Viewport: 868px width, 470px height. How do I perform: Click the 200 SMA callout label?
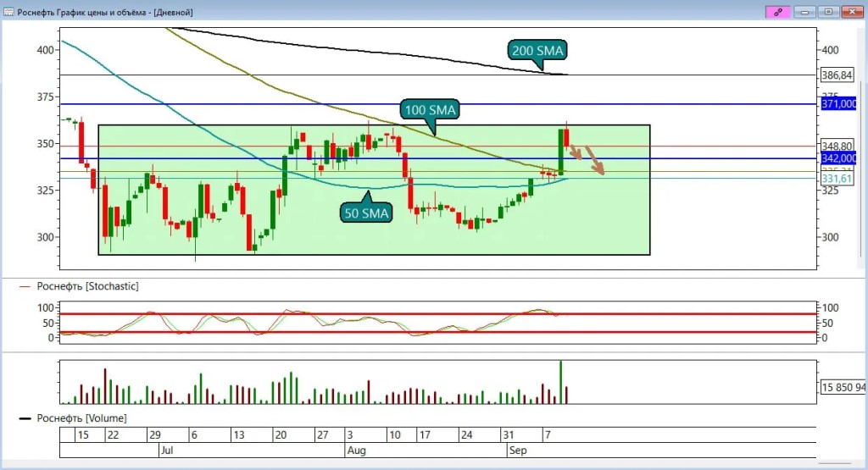click(537, 50)
